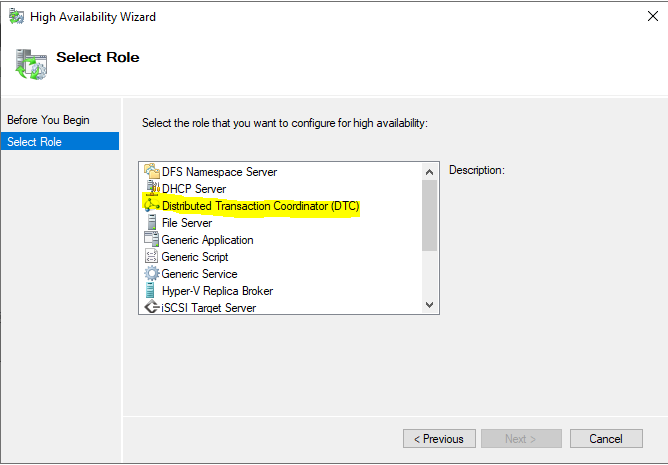Go to the Select Role step
The image size is (668, 465).
tap(60, 142)
